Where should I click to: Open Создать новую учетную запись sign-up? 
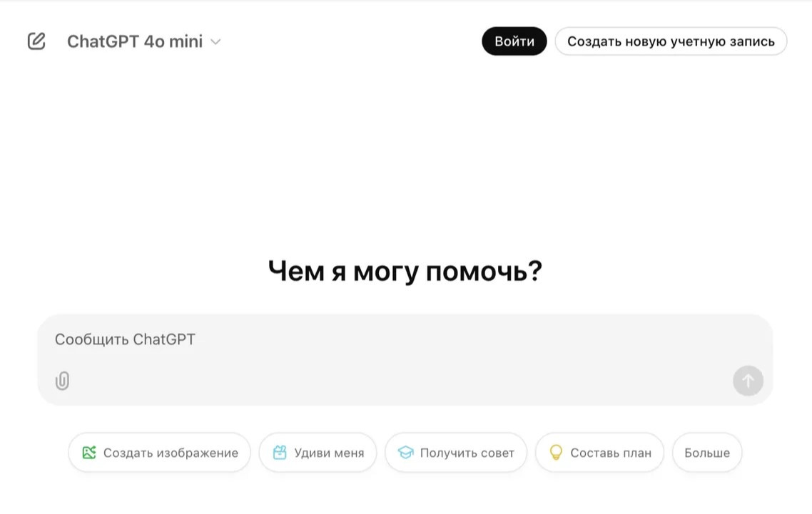671,41
